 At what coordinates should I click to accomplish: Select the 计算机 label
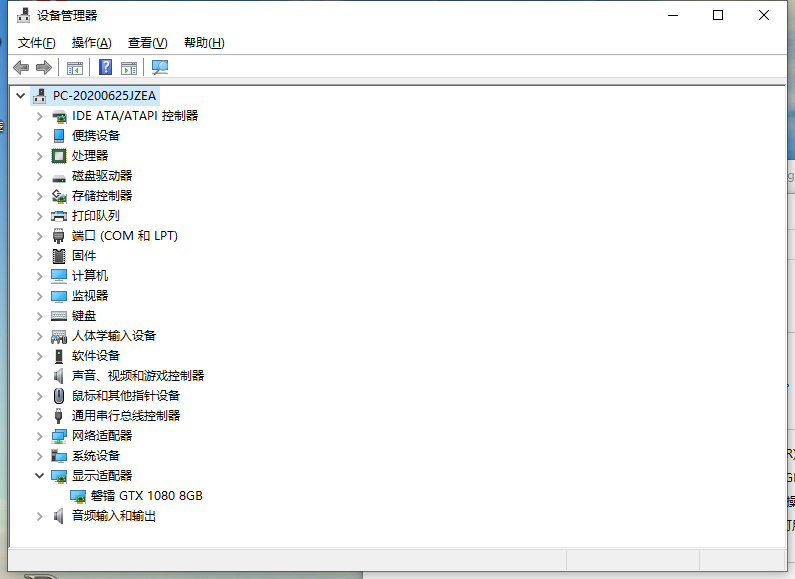(90, 276)
